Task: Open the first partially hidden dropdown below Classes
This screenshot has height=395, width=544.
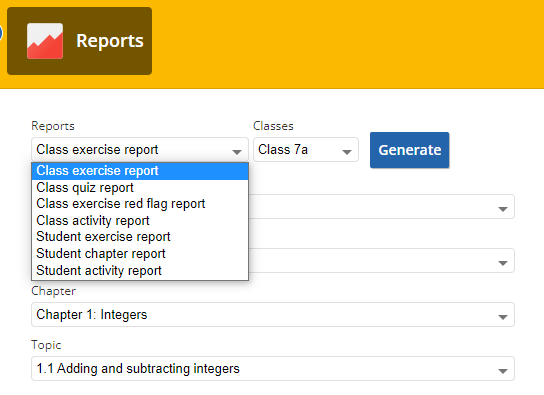Action: click(382, 207)
